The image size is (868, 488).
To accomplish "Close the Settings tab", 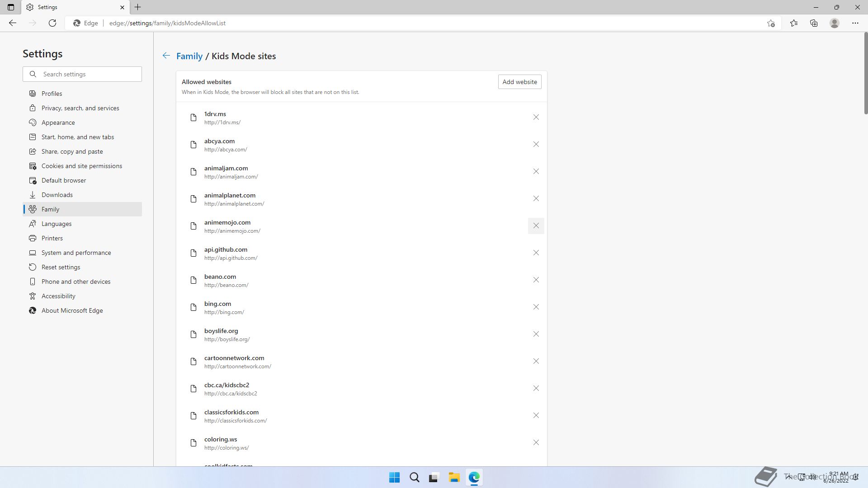I will point(122,7).
